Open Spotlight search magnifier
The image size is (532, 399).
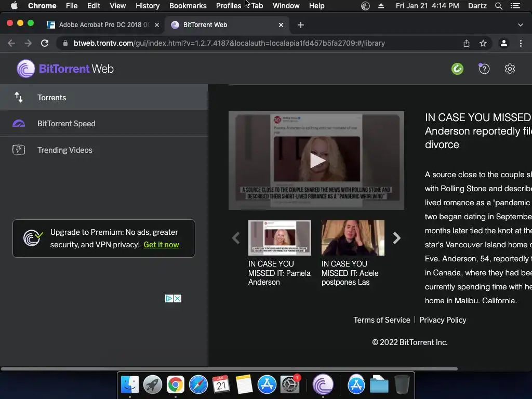pos(498,6)
